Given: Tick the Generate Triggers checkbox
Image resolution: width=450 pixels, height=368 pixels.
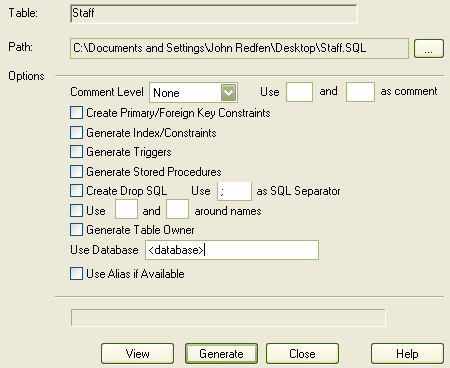Looking at the screenshot, I should point(76,152).
